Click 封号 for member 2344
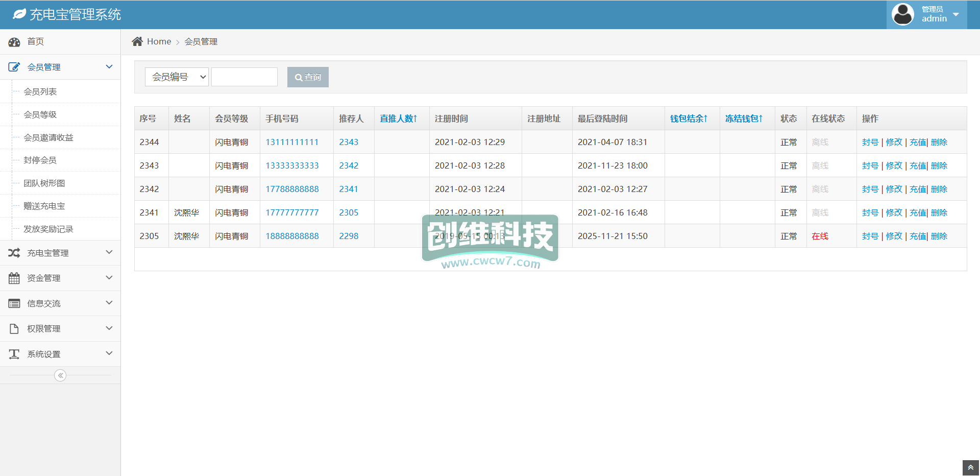 870,142
